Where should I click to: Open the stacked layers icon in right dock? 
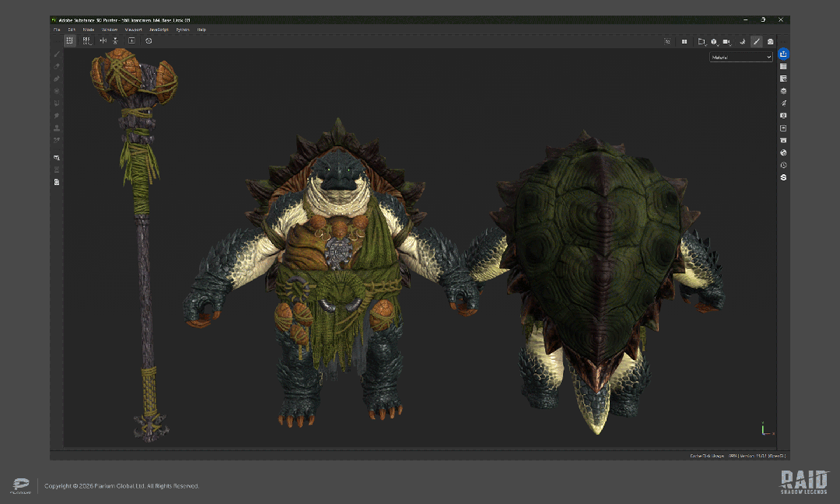pos(783,91)
